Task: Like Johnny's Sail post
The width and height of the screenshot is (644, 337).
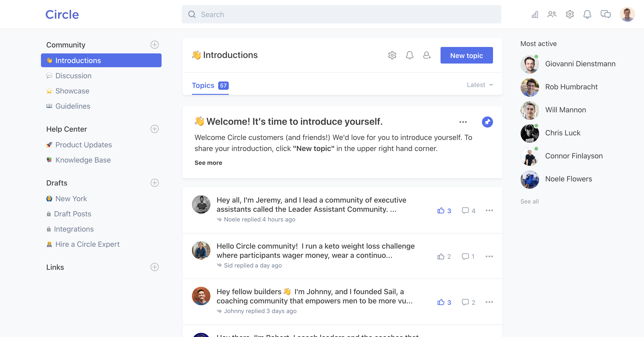Action: [444, 302]
